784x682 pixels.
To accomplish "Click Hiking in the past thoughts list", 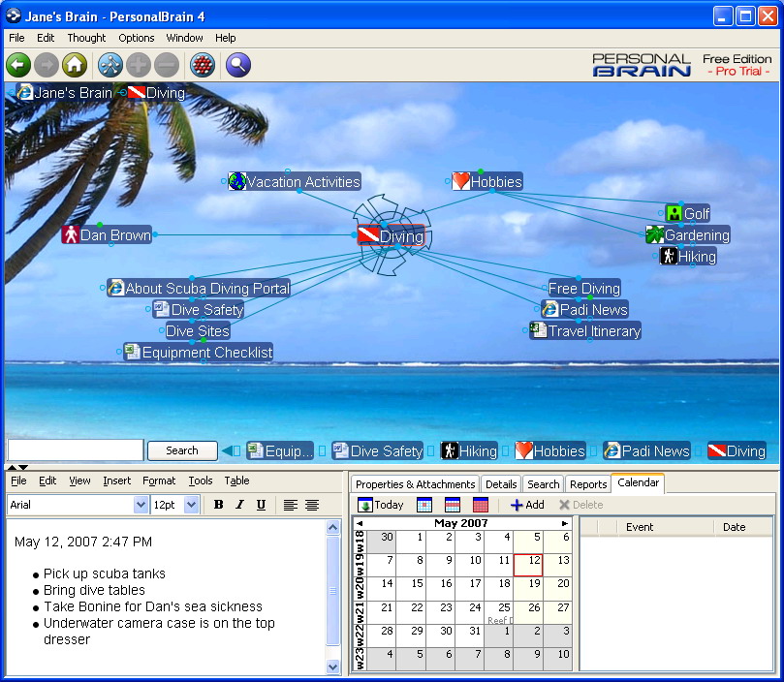I will [468, 451].
